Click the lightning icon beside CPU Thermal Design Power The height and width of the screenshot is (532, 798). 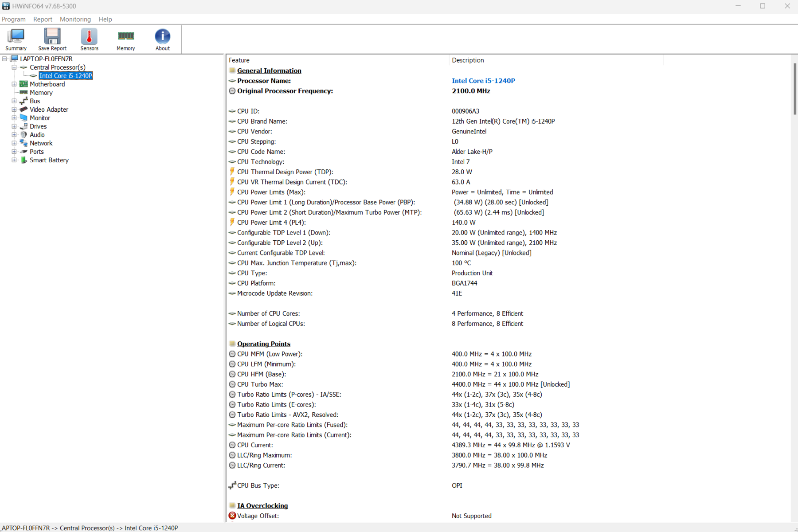point(232,172)
